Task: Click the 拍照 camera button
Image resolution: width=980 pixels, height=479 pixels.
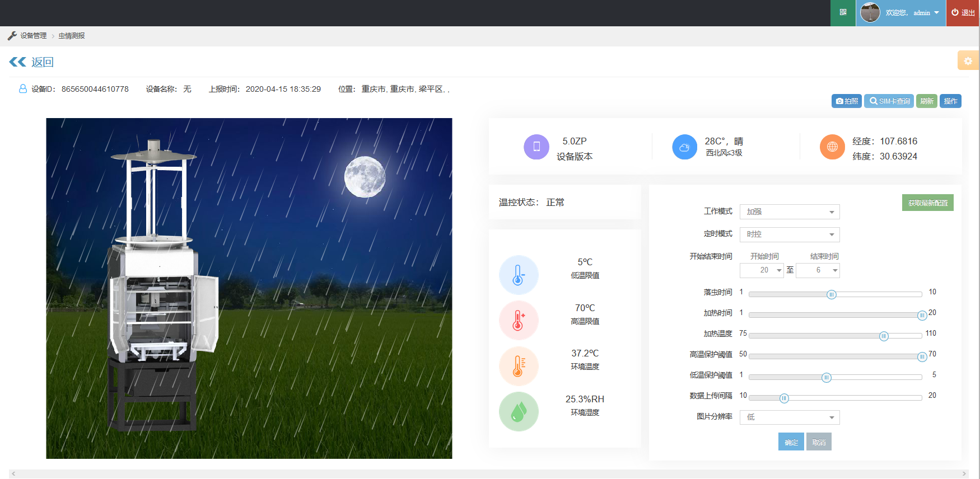Action: point(846,101)
